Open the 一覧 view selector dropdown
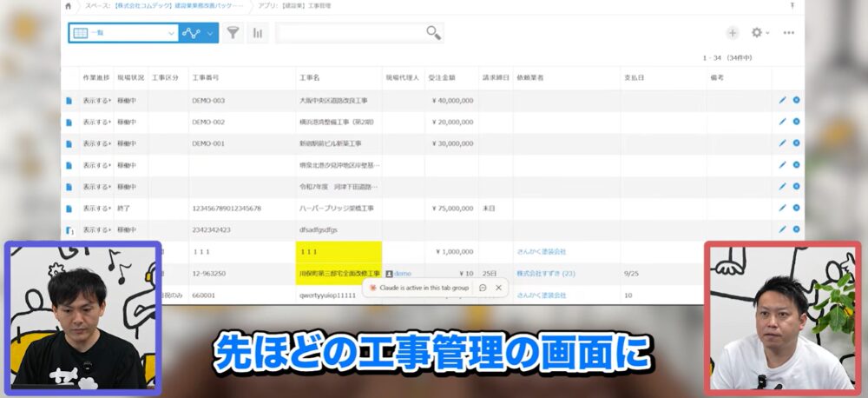 click(x=123, y=33)
